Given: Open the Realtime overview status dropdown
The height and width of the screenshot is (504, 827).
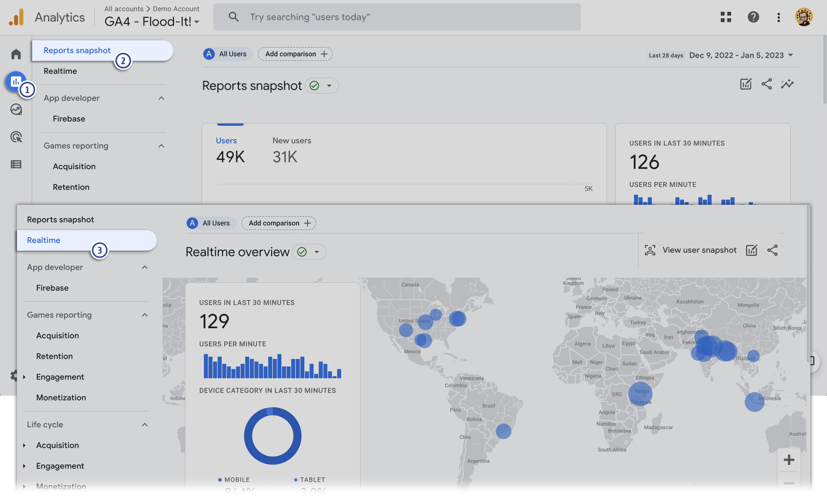Looking at the screenshot, I should 316,252.
